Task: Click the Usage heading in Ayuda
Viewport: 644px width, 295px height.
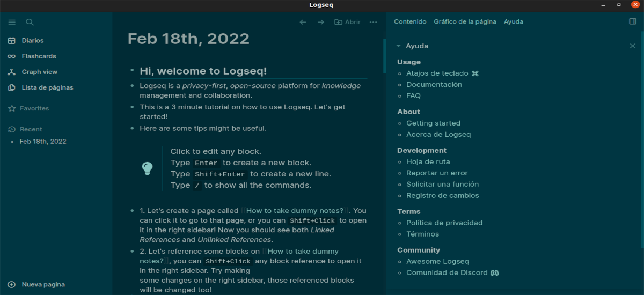Action: (x=409, y=62)
